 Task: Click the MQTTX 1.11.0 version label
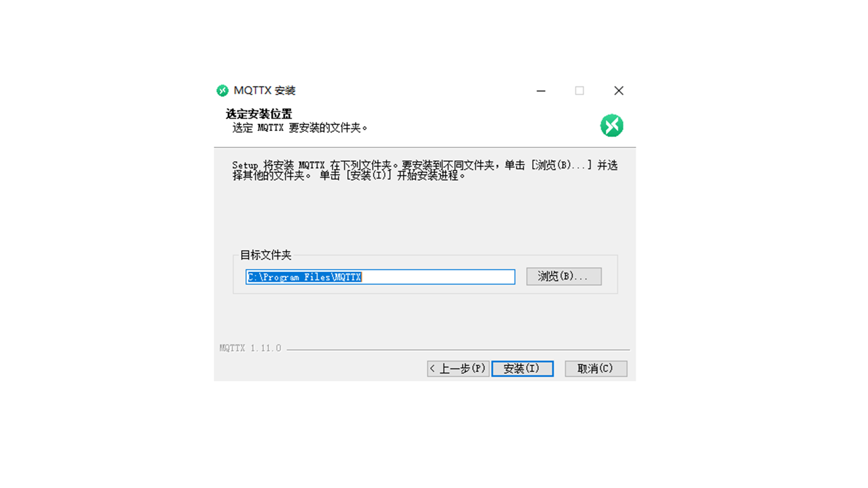click(250, 348)
